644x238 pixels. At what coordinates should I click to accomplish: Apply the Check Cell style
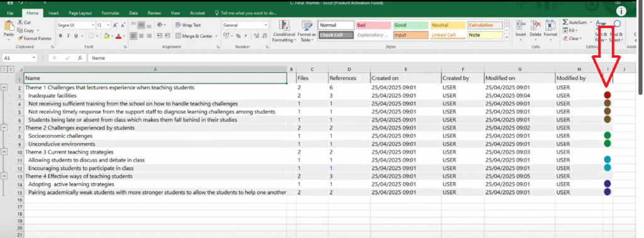[x=336, y=35]
